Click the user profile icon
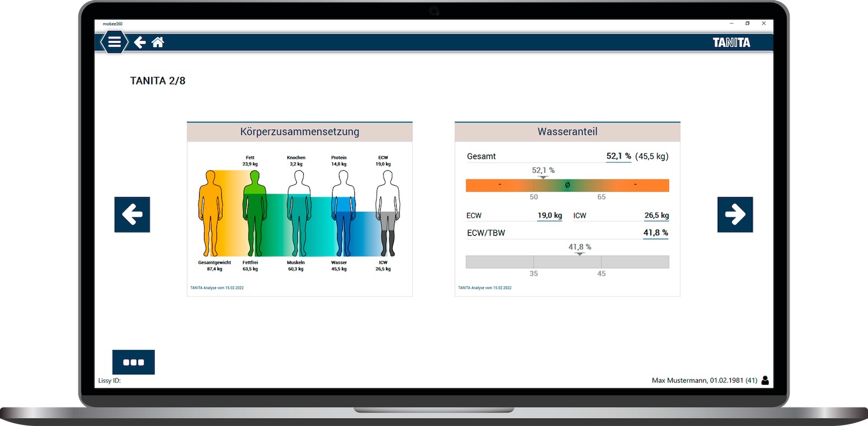Image resolution: width=868 pixels, height=426 pixels. point(765,380)
